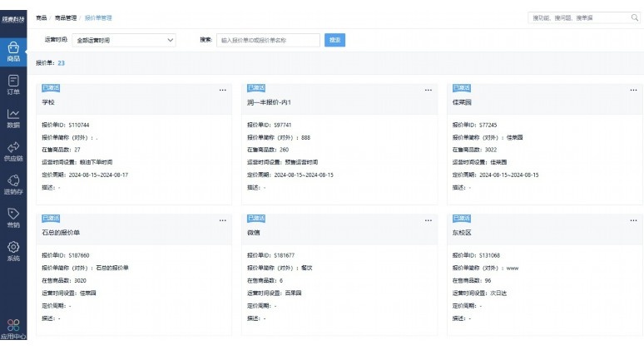Image resolution: width=644 pixels, height=350 pixels.
Task: Open the 营销 sidebar section
Action: tap(13, 218)
